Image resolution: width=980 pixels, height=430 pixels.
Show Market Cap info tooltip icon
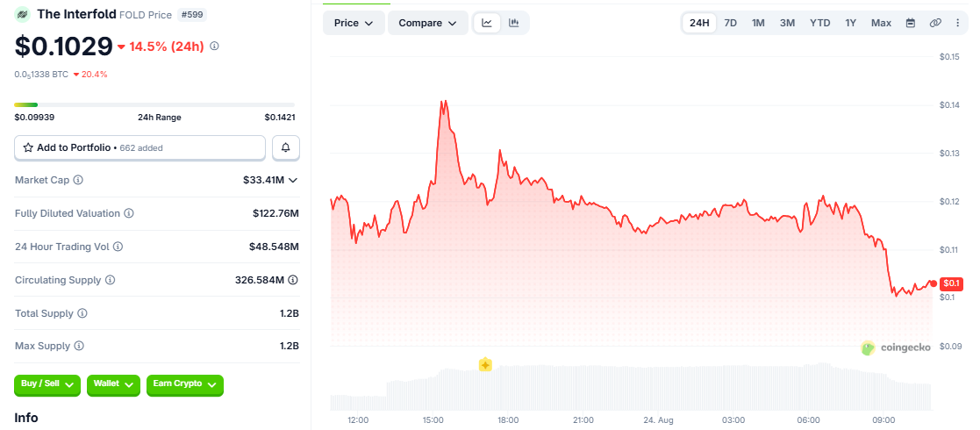pyautogui.click(x=78, y=180)
